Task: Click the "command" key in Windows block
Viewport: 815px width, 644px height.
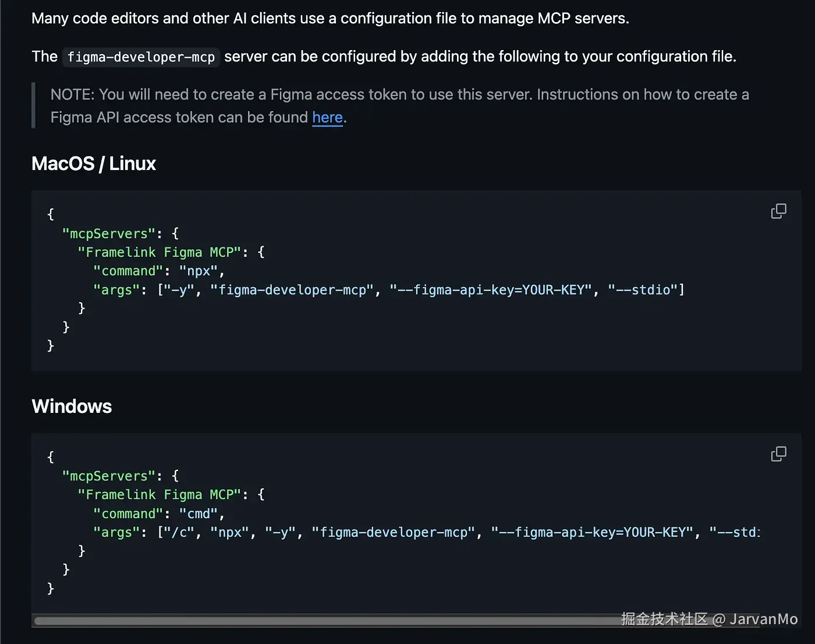Action: coord(128,514)
